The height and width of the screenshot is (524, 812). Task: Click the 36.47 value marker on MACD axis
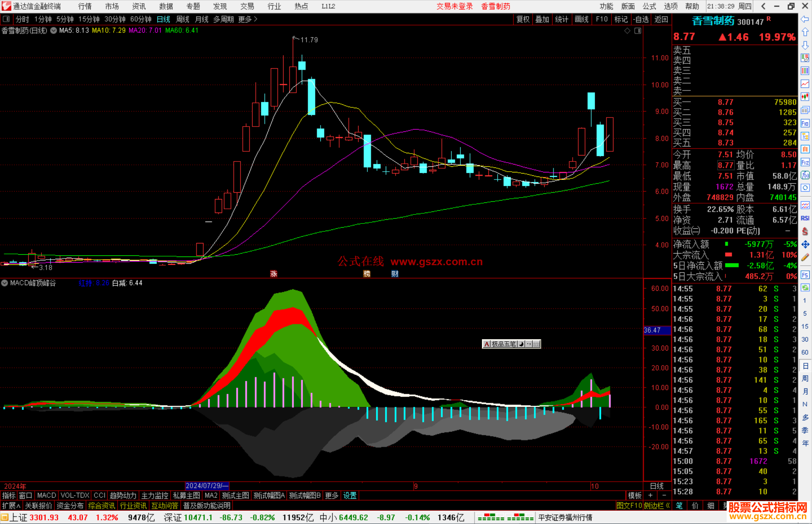click(657, 330)
